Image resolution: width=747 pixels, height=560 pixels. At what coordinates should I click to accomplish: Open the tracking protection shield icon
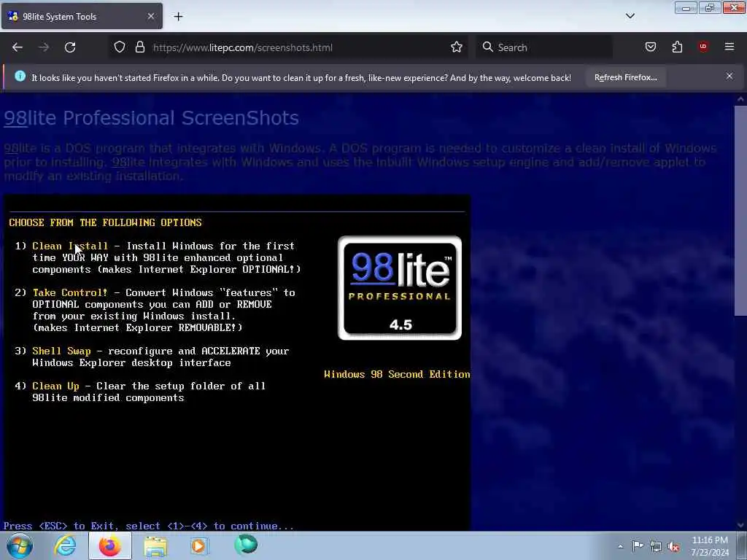tap(120, 47)
